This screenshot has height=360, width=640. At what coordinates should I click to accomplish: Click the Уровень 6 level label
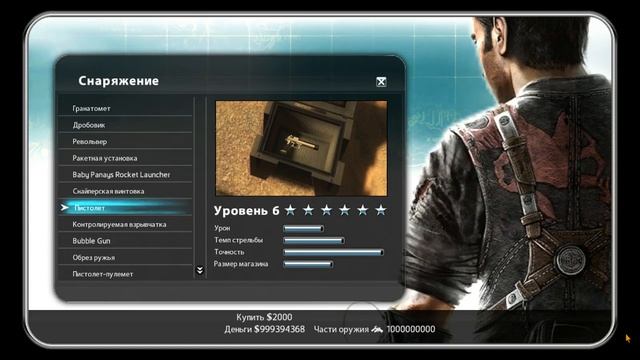[247, 211]
